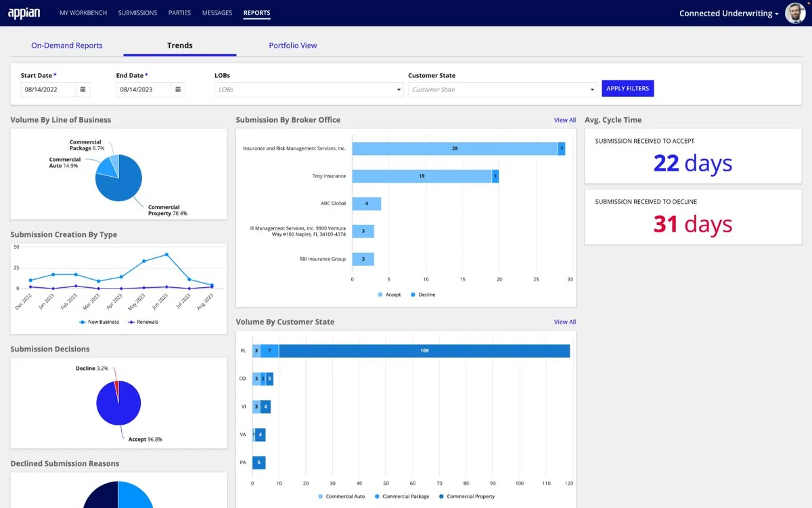Screen dimensions: 812x508
Task: View all Submission By Broker Office
Action: tap(565, 120)
